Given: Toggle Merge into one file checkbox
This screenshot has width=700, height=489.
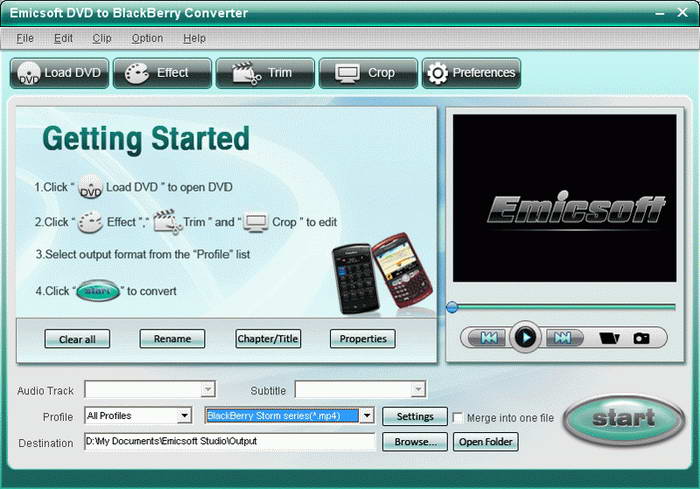Looking at the screenshot, I should pos(458,418).
